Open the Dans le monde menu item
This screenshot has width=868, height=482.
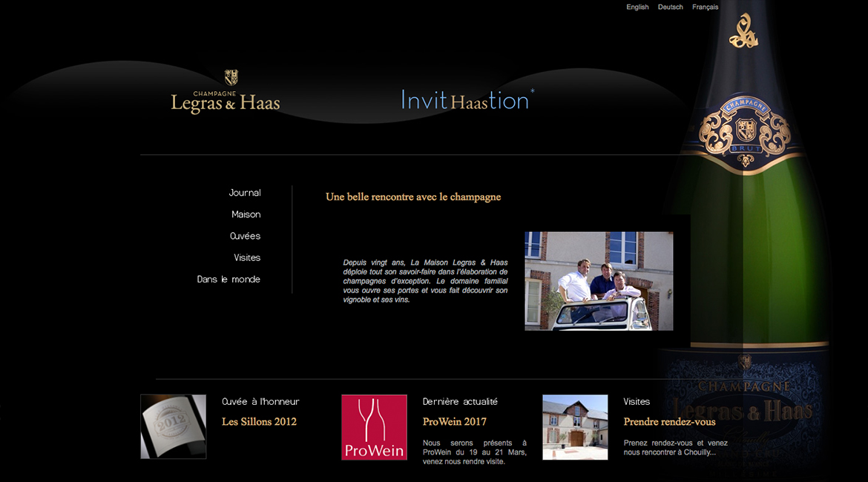228,279
